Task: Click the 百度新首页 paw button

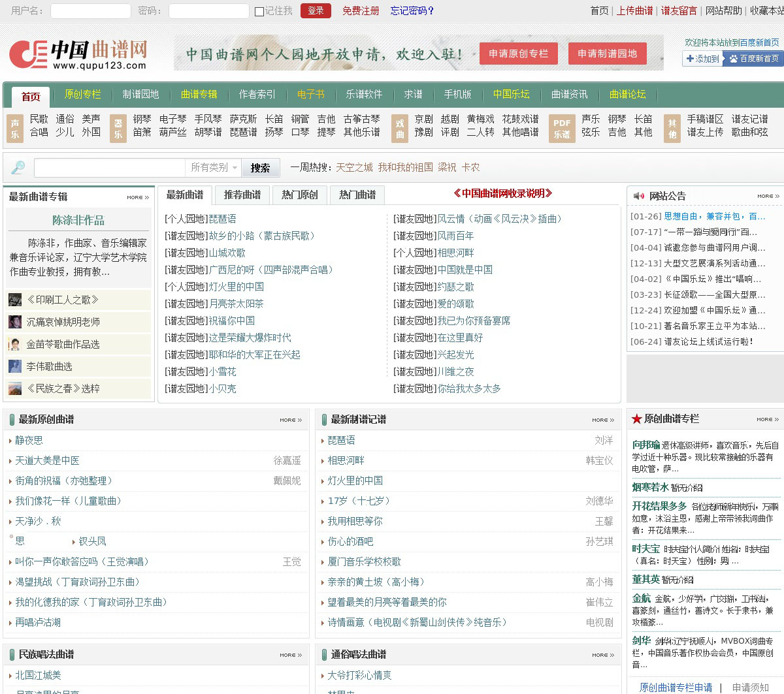Action: [x=753, y=59]
